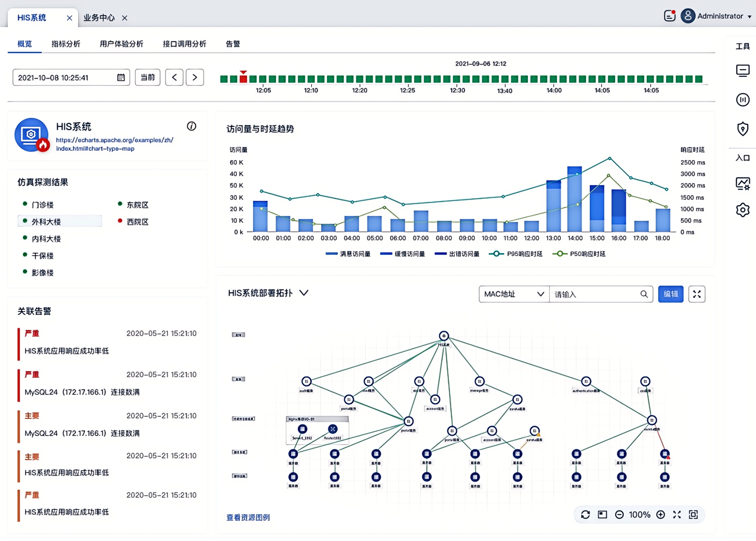Open the 概览 sub-tab
Viewport: 756px width, 541px height.
pyautogui.click(x=25, y=44)
